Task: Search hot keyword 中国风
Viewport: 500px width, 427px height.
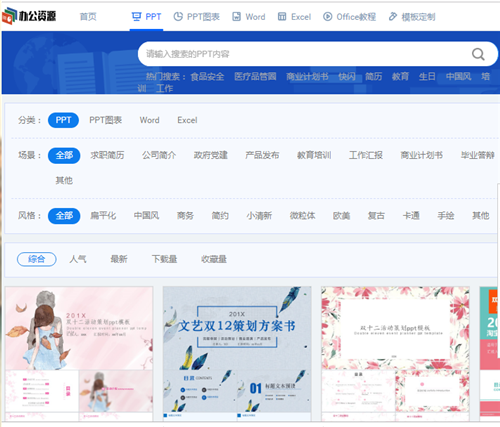Action: [458, 77]
